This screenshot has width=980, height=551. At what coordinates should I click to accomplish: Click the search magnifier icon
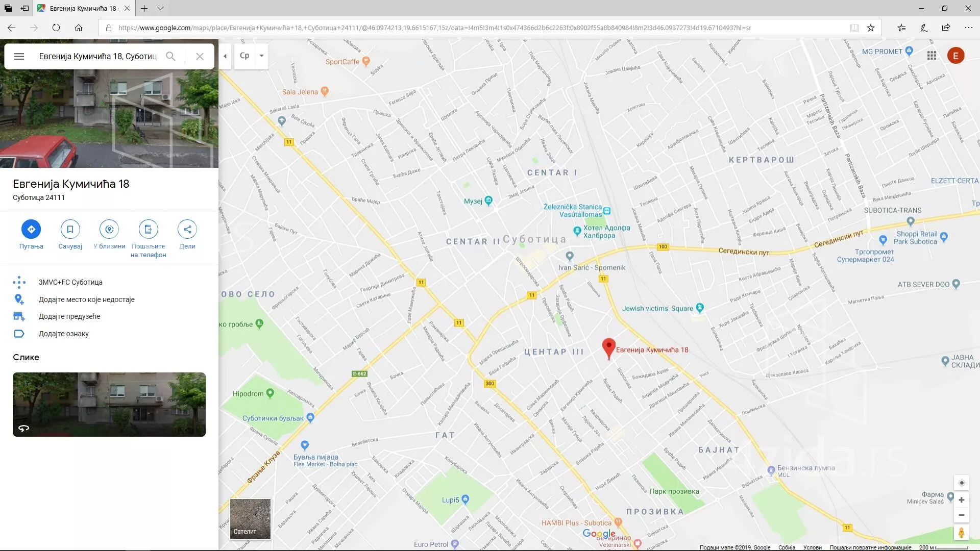(170, 57)
